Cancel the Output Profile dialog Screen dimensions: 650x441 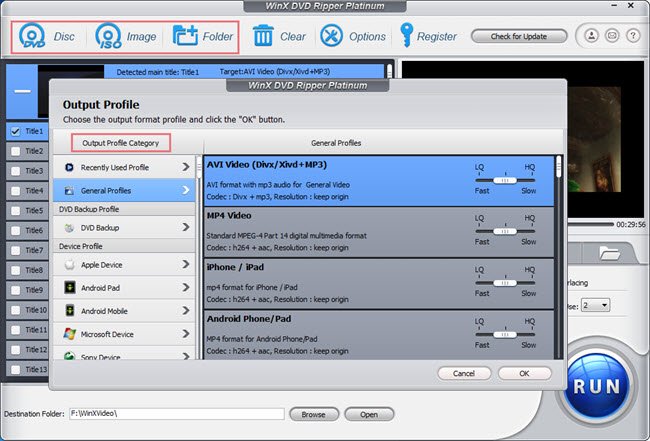[464, 373]
